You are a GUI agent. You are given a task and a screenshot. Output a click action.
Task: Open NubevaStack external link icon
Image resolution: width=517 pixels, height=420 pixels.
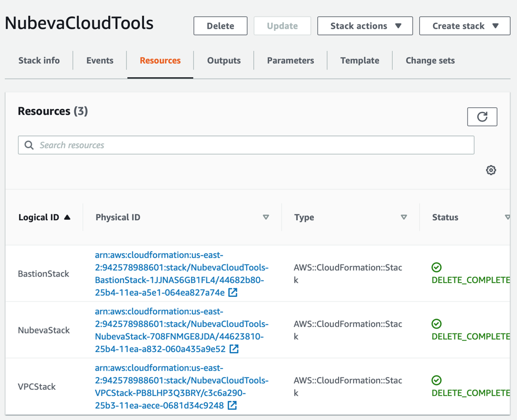(234, 349)
